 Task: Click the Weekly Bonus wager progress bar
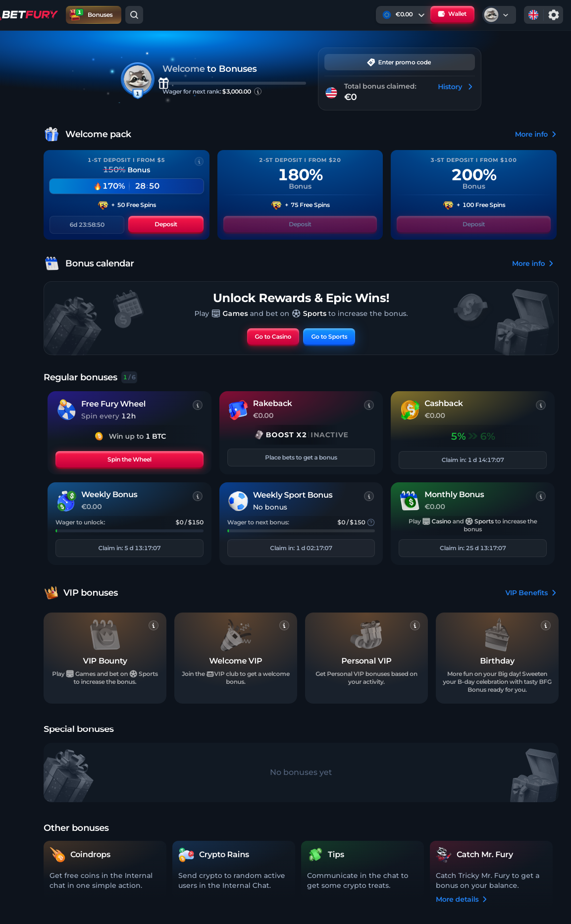[129, 531]
